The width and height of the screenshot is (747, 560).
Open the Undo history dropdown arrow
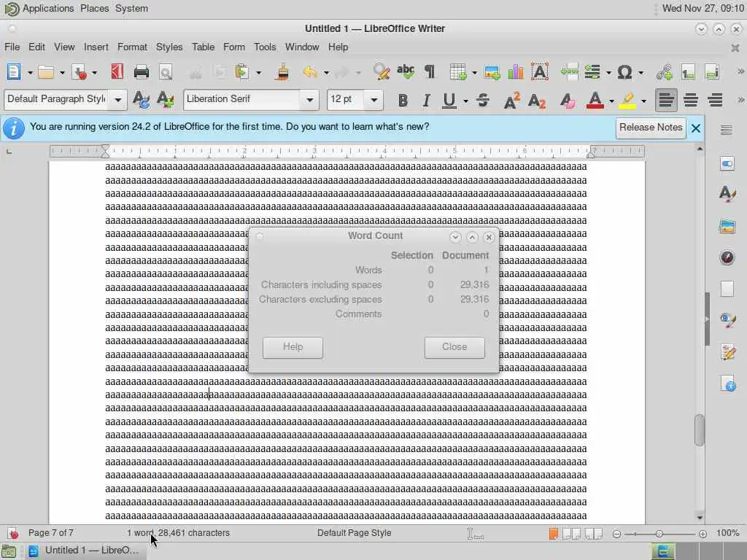326,73
